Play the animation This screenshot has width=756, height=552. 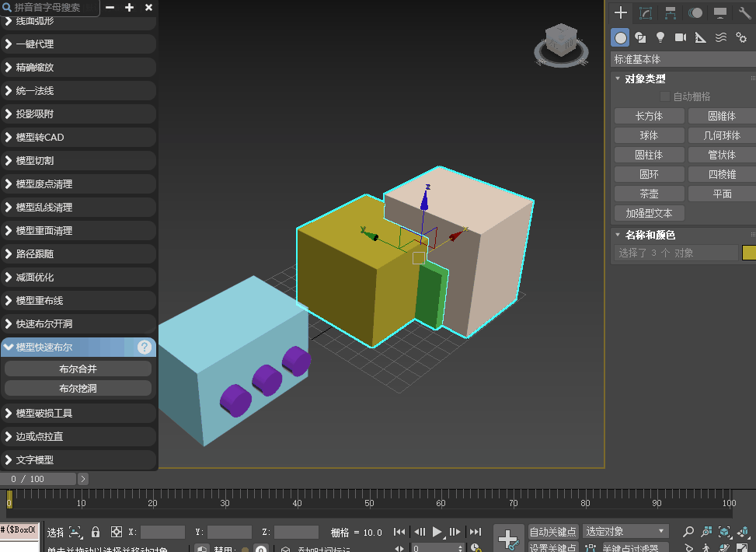click(437, 532)
